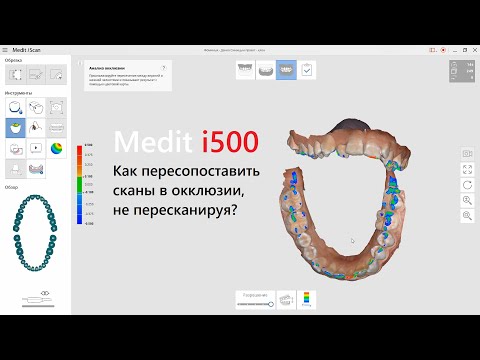Click the scanner handpiece illustration
Image resolution: width=480 pixels, height=360 pixels.
tap(38, 299)
